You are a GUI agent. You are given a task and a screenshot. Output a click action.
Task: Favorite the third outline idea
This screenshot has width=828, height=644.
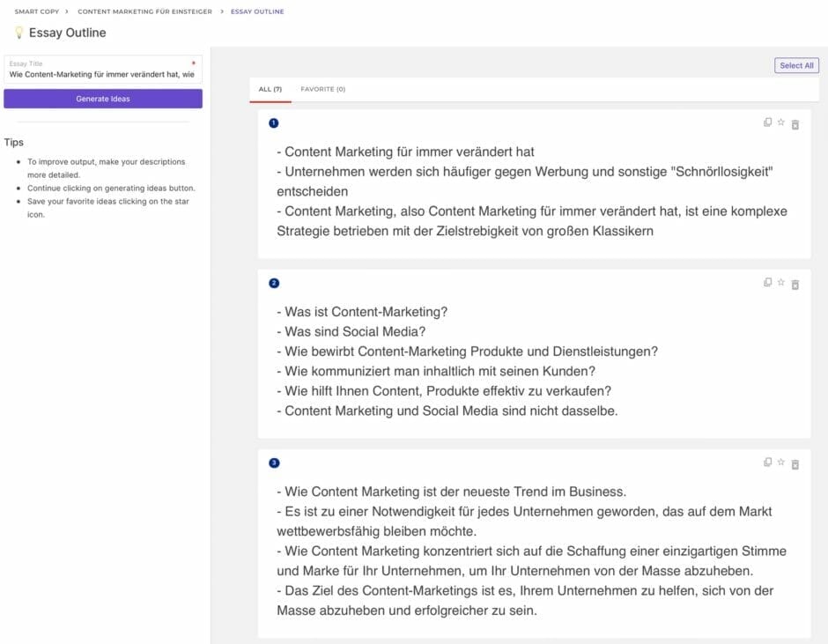pyautogui.click(x=780, y=463)
